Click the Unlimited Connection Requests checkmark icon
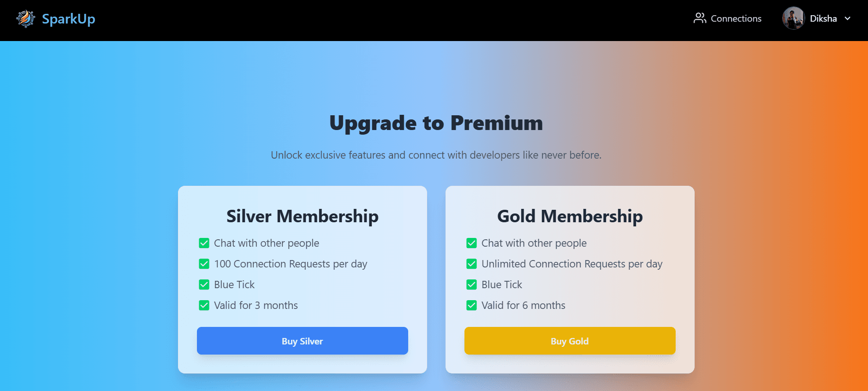Screen dimensions: 868x391 471,264
